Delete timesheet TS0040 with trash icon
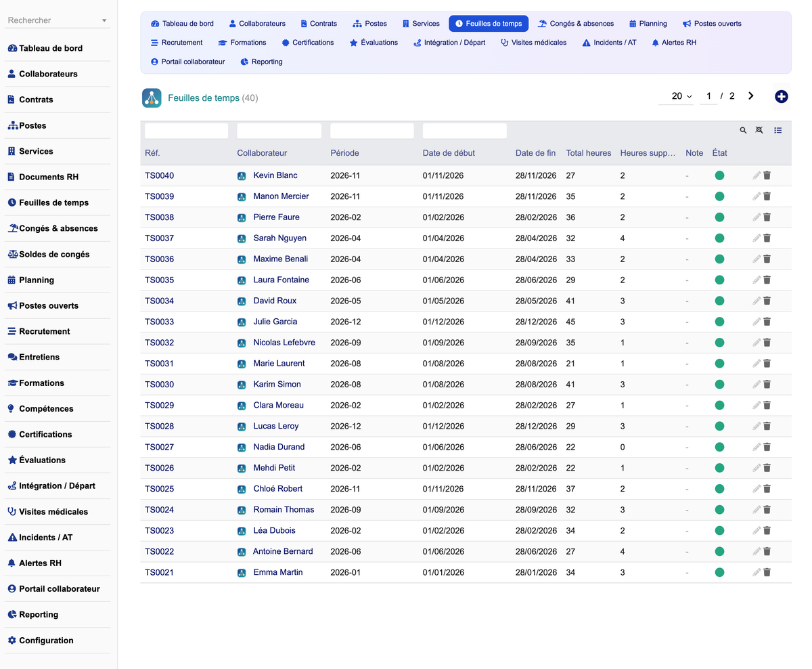 tap(767, 175)
